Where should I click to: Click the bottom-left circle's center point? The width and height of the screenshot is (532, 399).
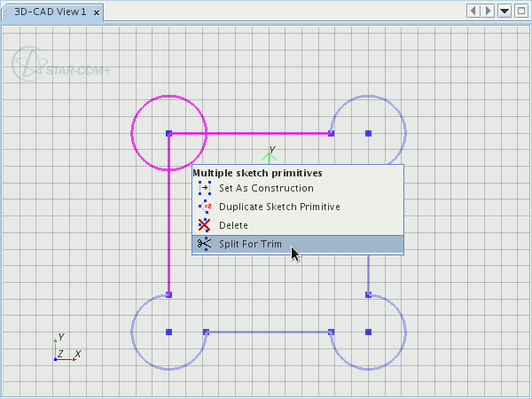tap(168, 332)
